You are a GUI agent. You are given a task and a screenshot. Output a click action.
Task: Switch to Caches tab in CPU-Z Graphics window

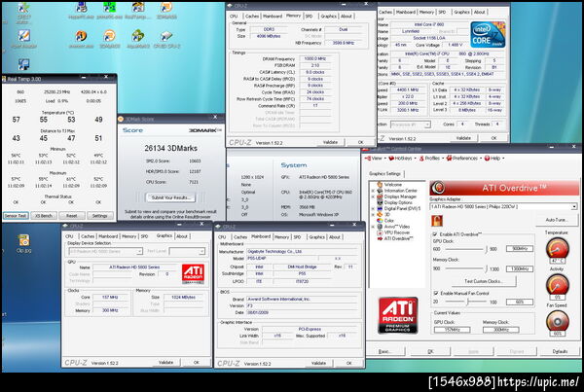pyautogui.click(x=88, y=236)
